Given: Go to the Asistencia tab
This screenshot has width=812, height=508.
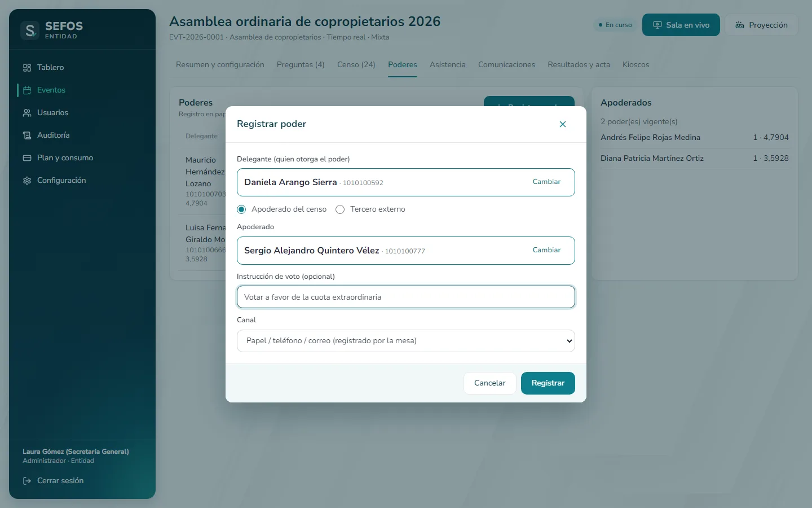Looking at the screenshot, I should pyautogui.click(x=448, y=65).
